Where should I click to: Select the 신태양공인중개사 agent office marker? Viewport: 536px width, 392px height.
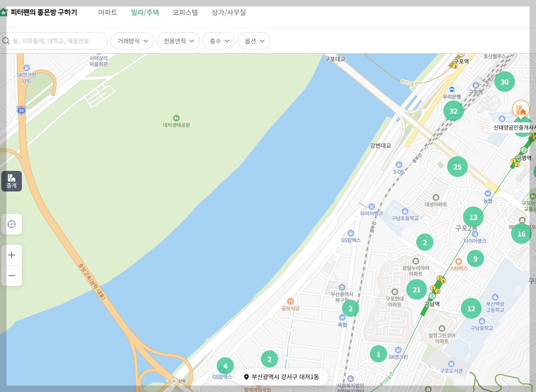521,109
